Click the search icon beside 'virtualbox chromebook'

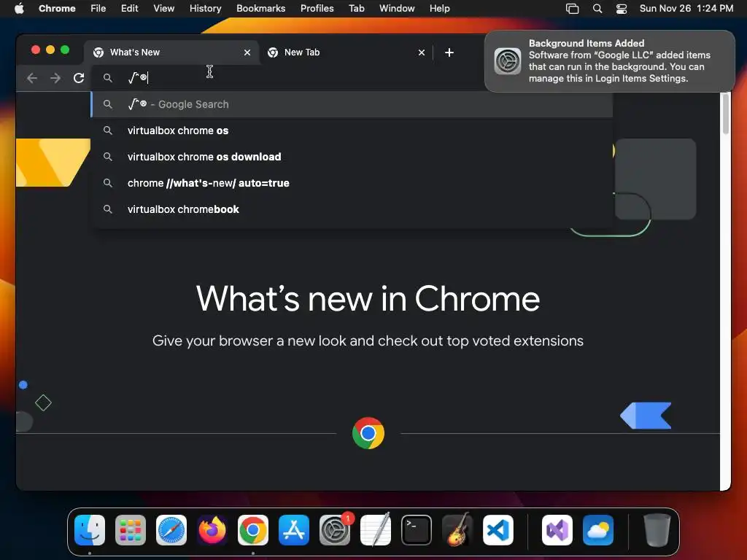point(108,209)
